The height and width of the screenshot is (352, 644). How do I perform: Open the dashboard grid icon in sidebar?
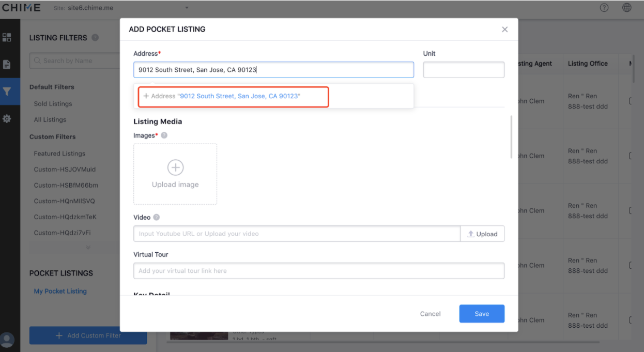point(7,37)
